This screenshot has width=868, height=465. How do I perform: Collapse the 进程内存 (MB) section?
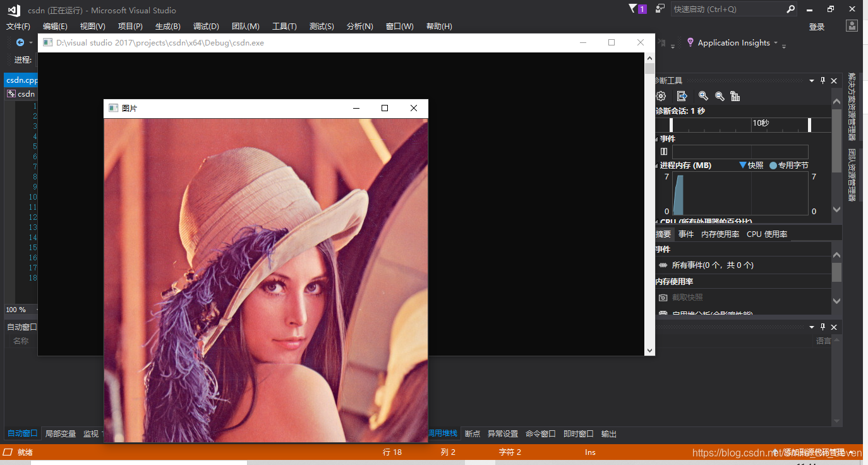(658, 166)
